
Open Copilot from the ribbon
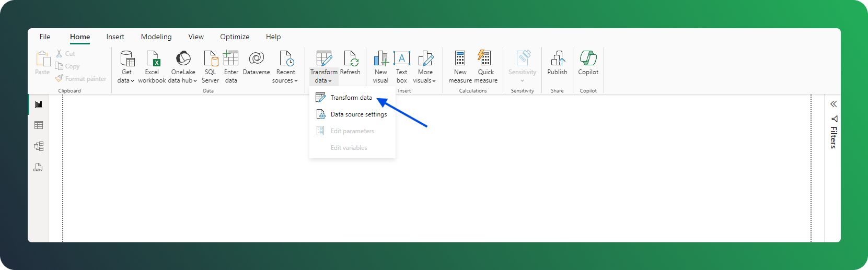[588, 58]
